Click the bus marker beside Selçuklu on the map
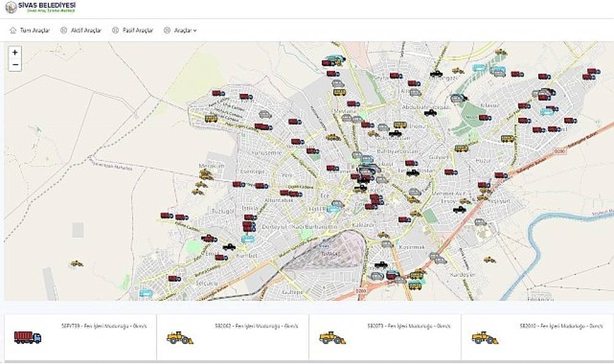Image resolution: width=614 pixels, height=364 pixels. pos(146,293)
